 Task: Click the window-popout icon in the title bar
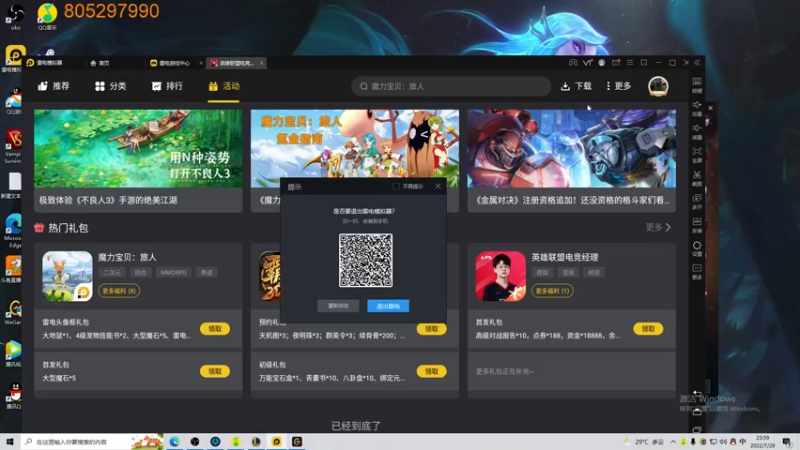644,63
